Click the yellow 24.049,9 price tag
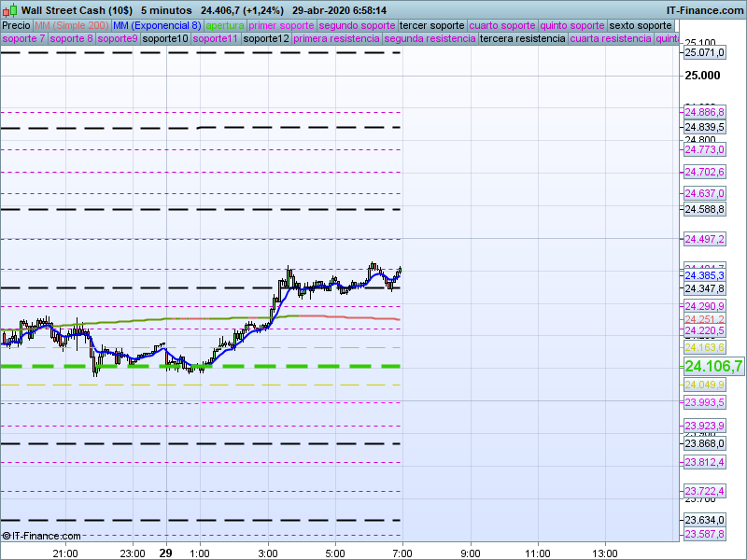 tap(705, 385)
